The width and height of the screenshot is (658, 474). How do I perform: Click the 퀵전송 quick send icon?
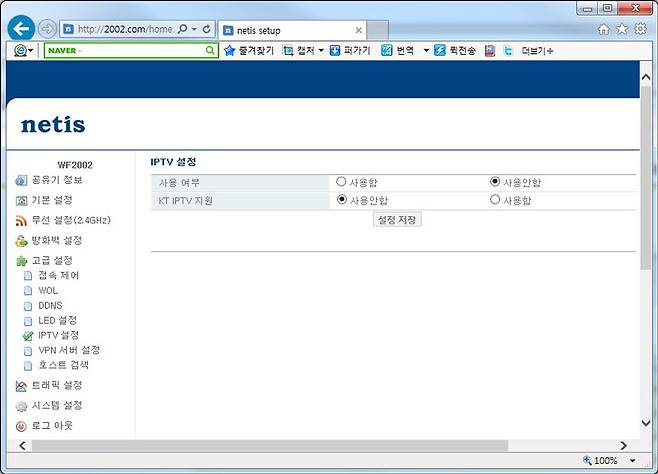point(439,51)
